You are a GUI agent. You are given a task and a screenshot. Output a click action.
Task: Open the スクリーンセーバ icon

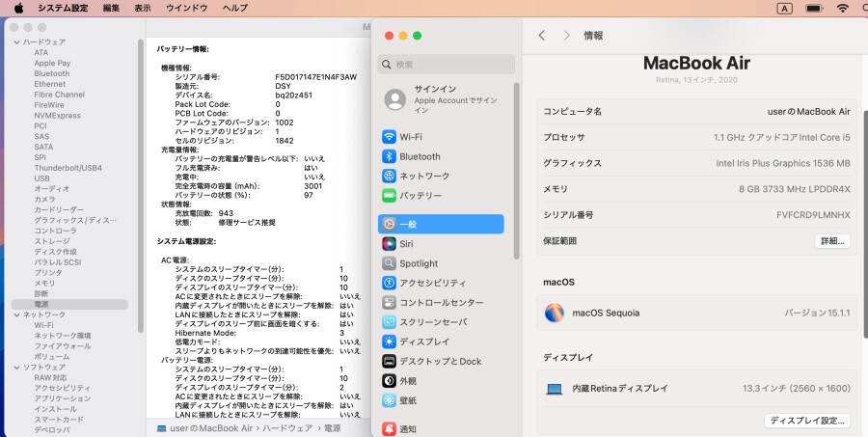pyautogui.click(x=390, y=322)
